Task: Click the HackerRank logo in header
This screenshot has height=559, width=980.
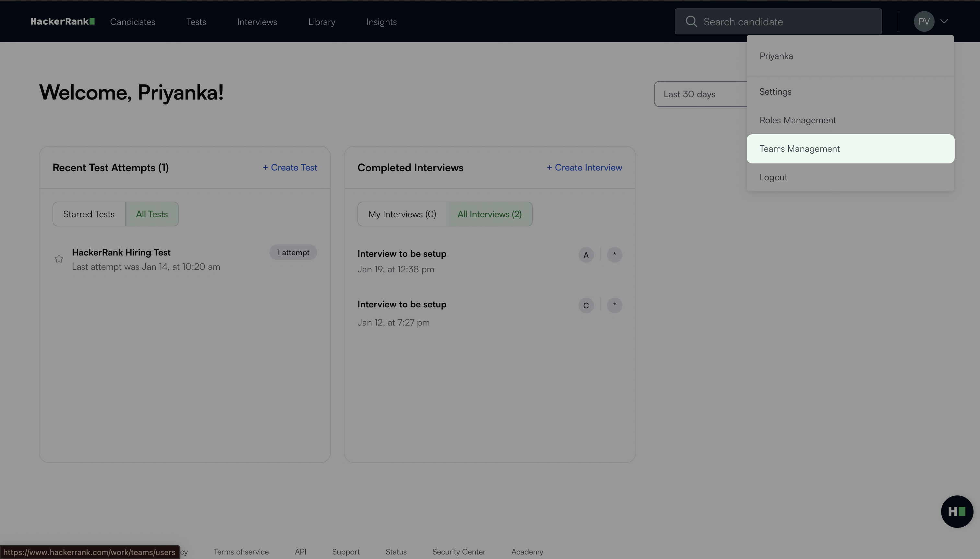Action: 63,21
